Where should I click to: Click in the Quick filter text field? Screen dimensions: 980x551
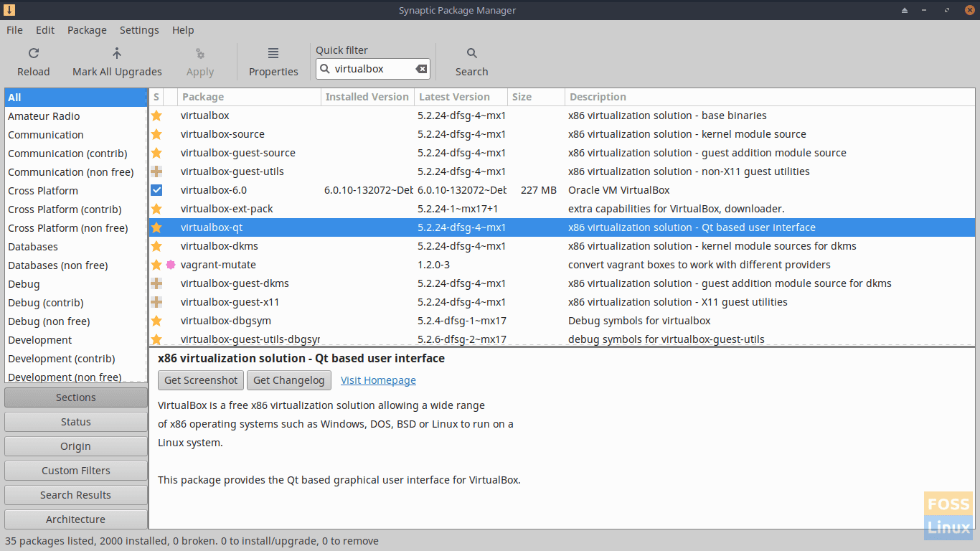pyautogui.click(x=373, y=69)
